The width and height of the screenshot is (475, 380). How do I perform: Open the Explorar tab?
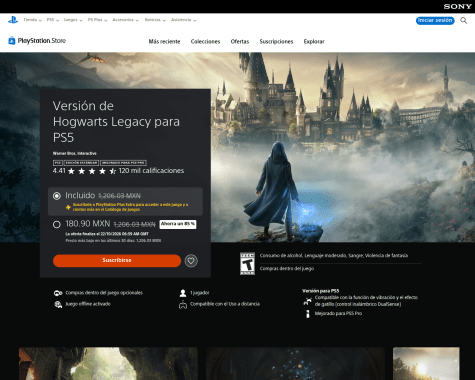point(314,42)
